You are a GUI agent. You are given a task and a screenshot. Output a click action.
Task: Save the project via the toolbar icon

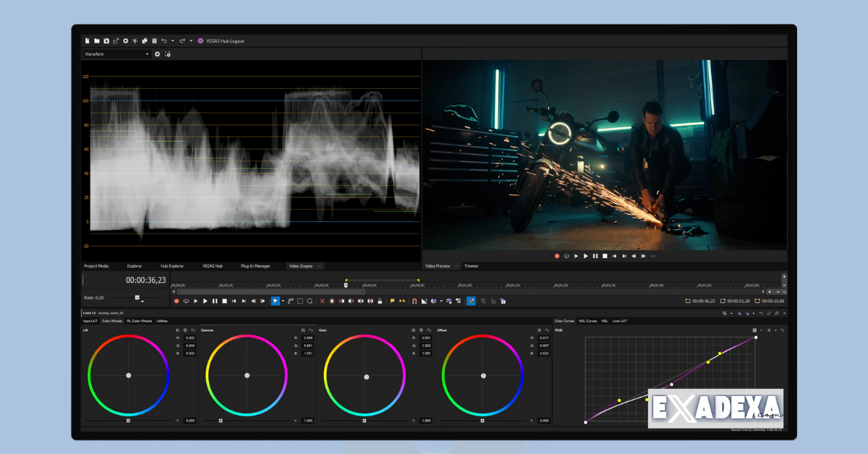[106, 41]
